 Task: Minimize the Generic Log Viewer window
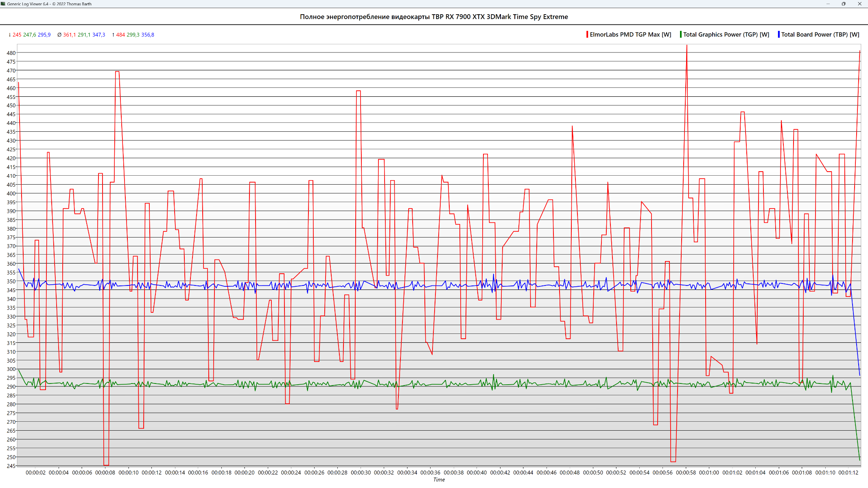(828, 4)
